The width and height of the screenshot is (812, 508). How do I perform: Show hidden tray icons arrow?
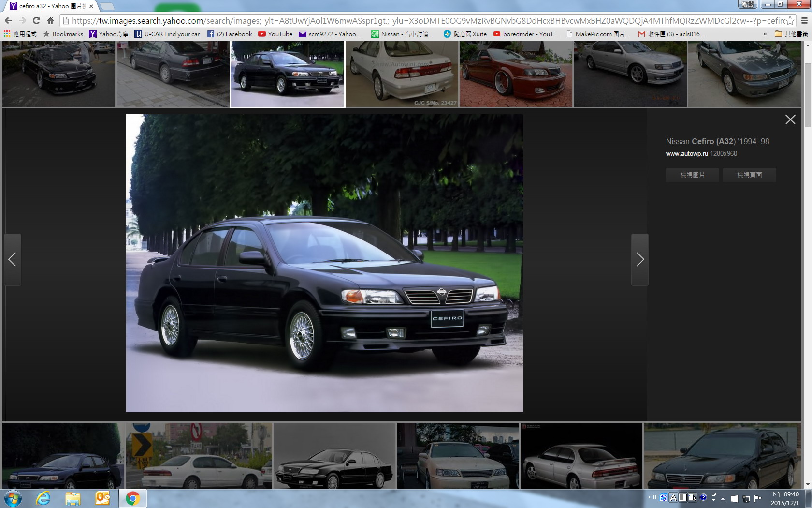pos(723,498)
